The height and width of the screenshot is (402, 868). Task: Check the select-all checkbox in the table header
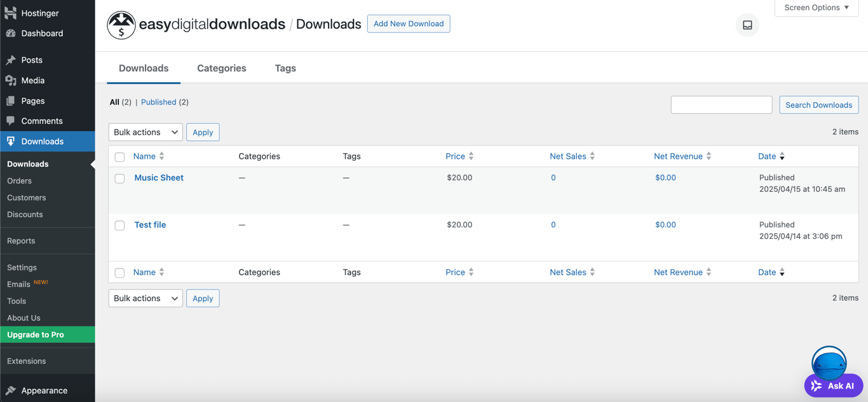pos(119,156)
